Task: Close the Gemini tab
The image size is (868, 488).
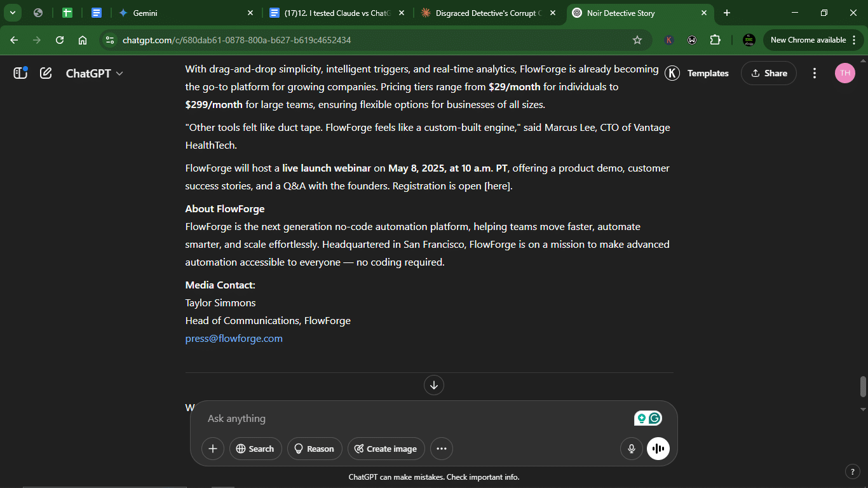Action: (250, 13)
